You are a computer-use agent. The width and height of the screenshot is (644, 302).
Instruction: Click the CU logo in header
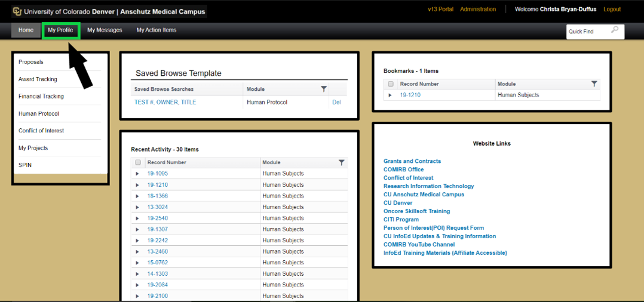click(17, 11)
